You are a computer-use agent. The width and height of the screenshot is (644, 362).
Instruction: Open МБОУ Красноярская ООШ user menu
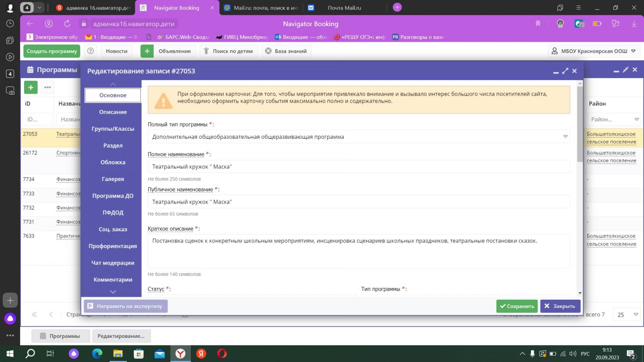[x=593, y=51]
